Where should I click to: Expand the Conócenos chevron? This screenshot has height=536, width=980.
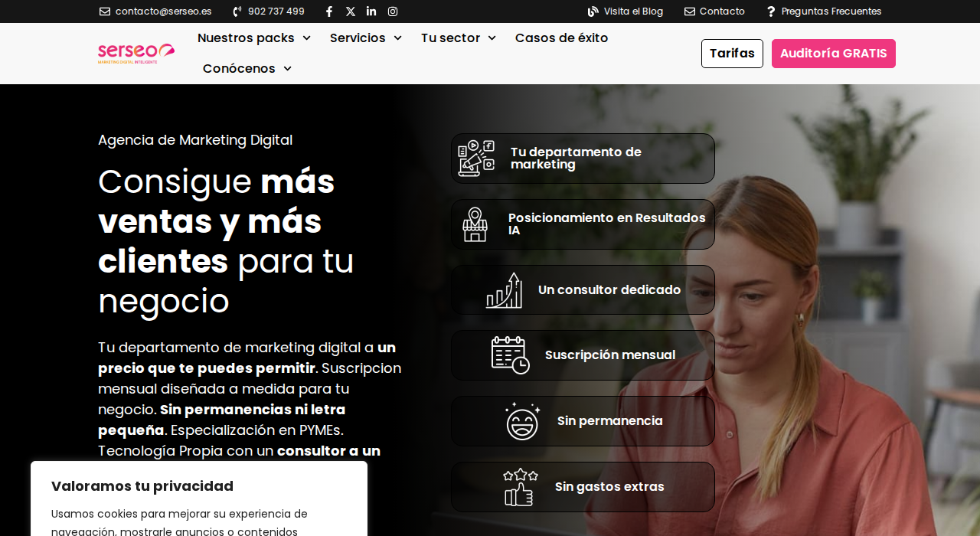(287, 69)
